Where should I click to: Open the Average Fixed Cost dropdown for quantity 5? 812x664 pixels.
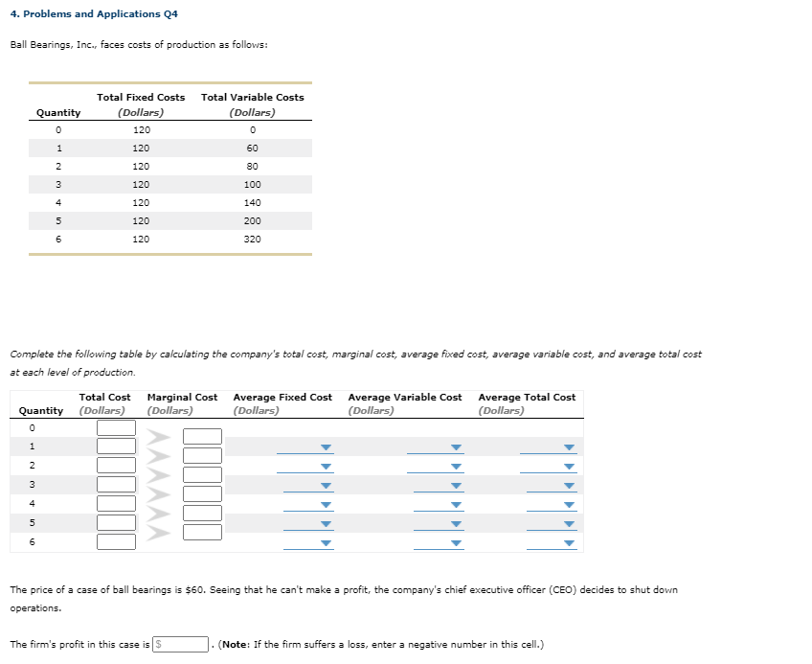coord(326,523)
